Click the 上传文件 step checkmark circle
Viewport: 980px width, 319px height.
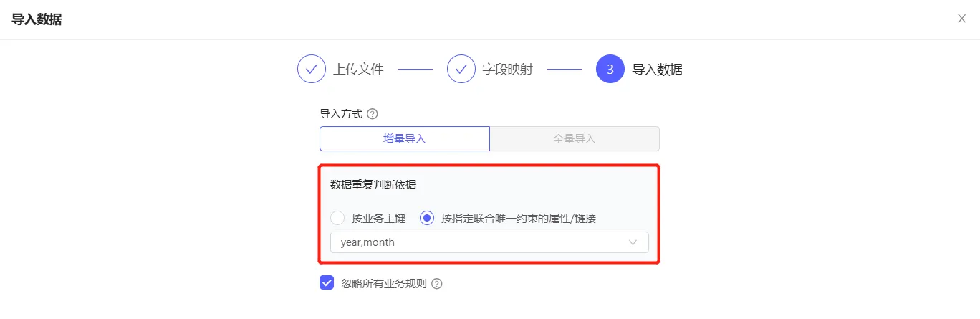coord(312,70)
